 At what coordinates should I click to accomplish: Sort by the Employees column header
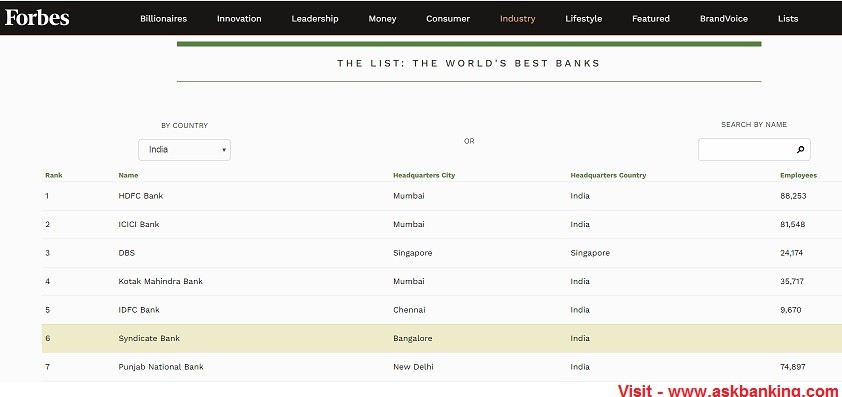pos(799,175)
